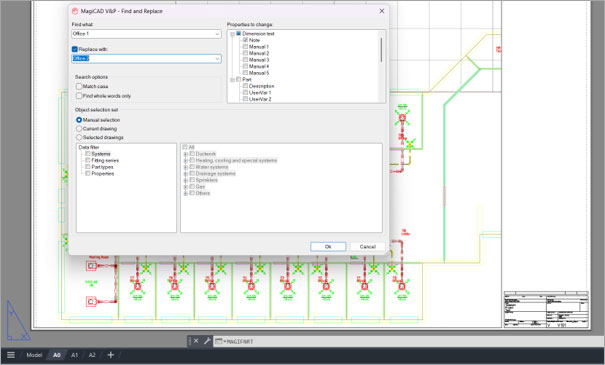Viewport: 605px width, 365px height.
Task: Add a new layout with plus icon
Action: (111, 355)
